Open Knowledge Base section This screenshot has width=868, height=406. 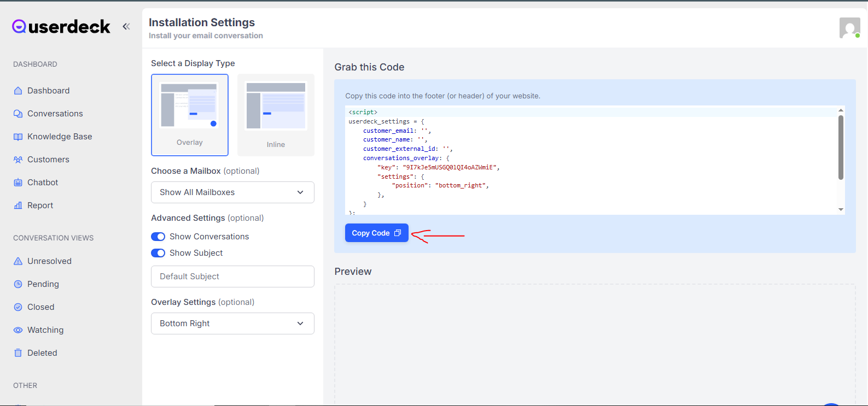[x=60, y=137]
